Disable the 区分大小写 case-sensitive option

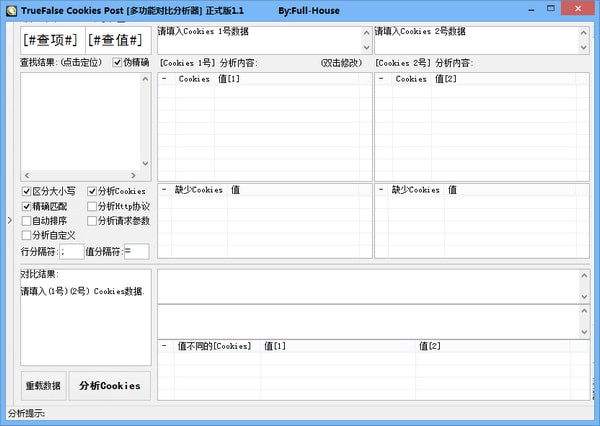point(27,191)
